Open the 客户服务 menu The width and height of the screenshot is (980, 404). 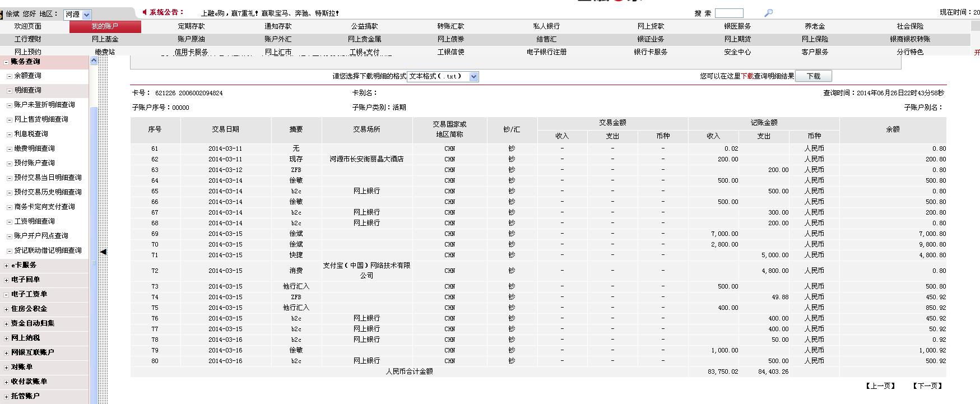pos(815,52)
